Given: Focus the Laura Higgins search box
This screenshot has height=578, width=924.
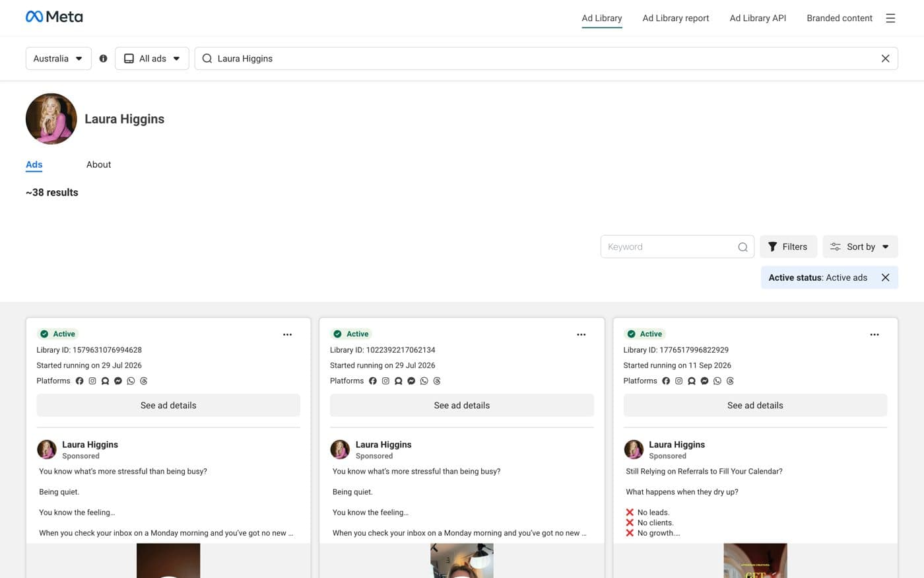Looking at the screenshot, I should [x=546, y=58].
